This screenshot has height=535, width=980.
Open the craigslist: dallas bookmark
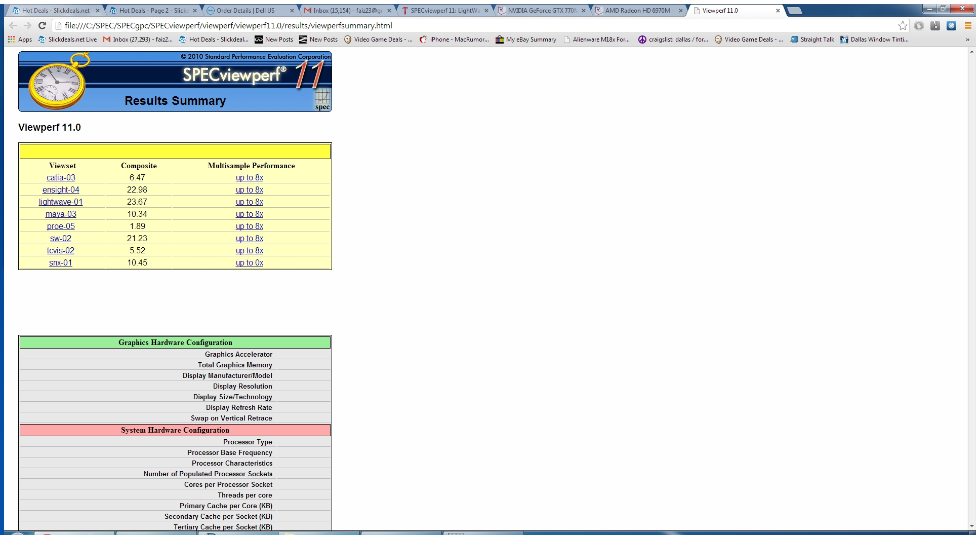(673, 40)
